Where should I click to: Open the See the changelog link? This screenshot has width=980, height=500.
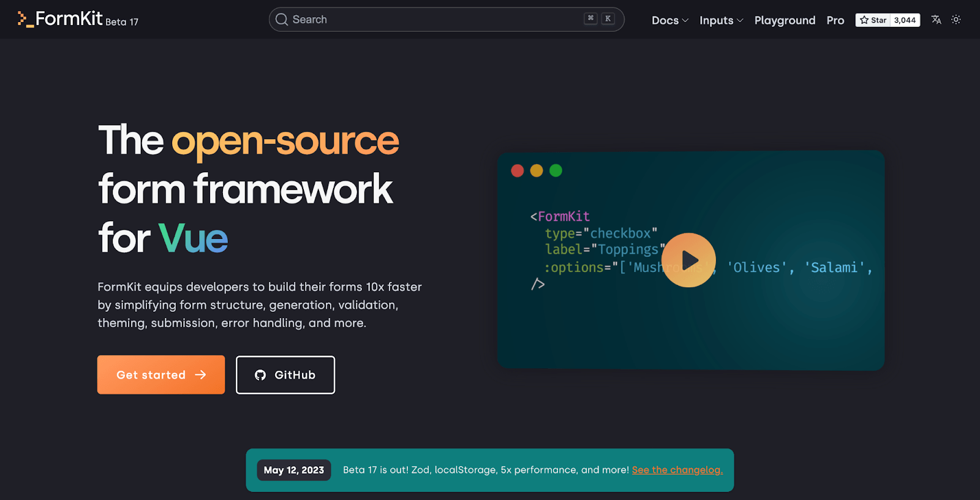pyautogui.click(x=677, y=470)
